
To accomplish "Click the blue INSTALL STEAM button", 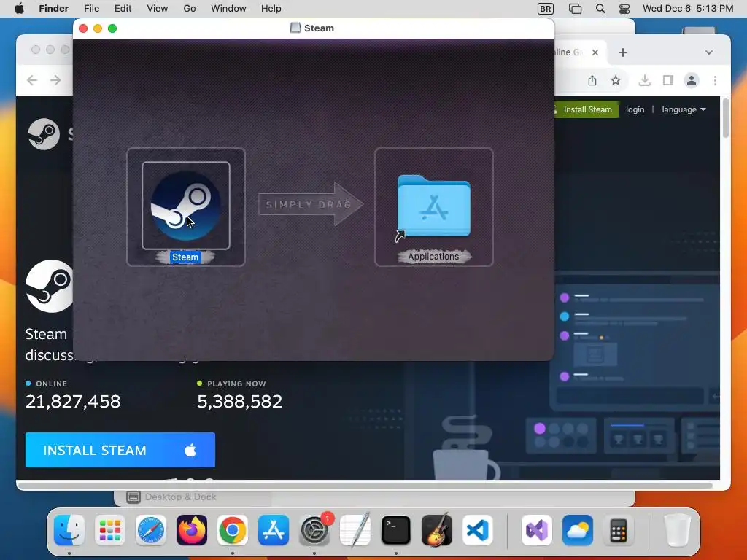I will click(x=120, y=450).
